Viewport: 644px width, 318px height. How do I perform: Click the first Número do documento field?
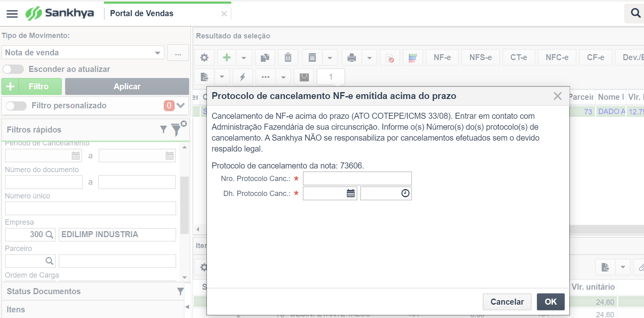point(44,182)
